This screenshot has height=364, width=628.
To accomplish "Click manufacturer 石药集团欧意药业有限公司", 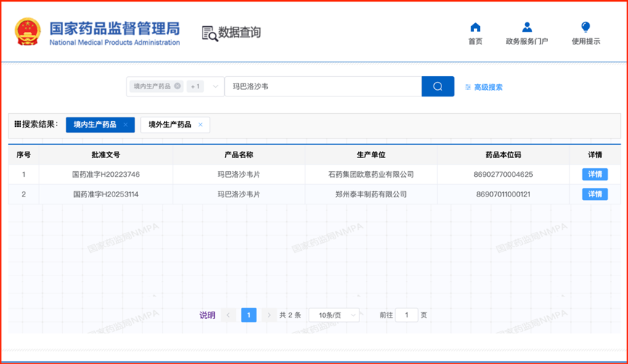I will (371, 175).
